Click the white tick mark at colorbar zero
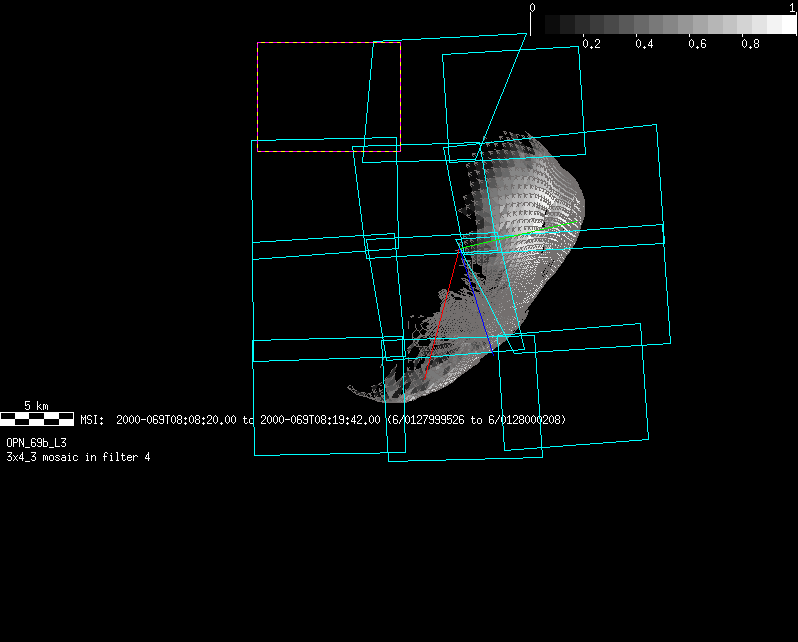This screenshot has width=798, height=642. coord(530,24)
